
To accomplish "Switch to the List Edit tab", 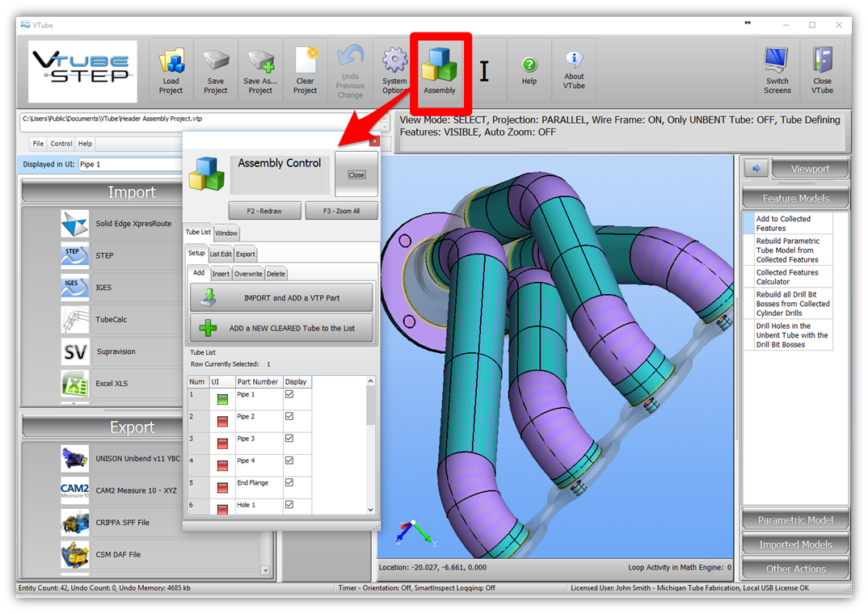I will [x=221, y=254].
